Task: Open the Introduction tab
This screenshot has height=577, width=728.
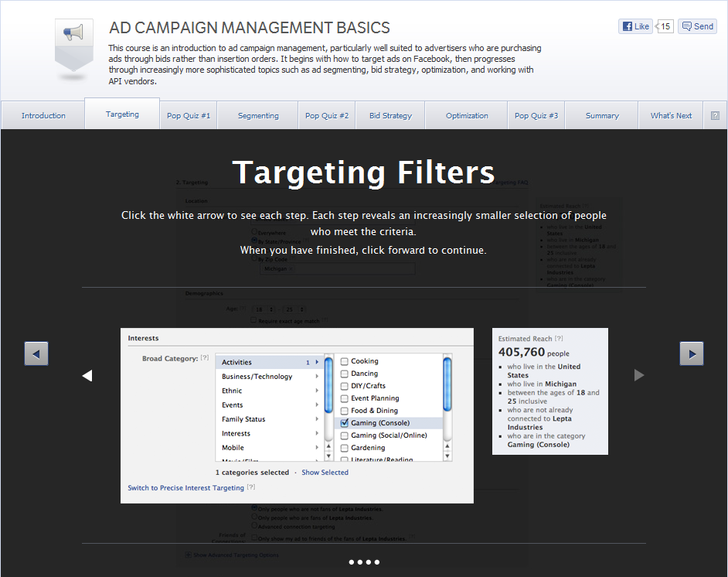Action: (43, 115)
